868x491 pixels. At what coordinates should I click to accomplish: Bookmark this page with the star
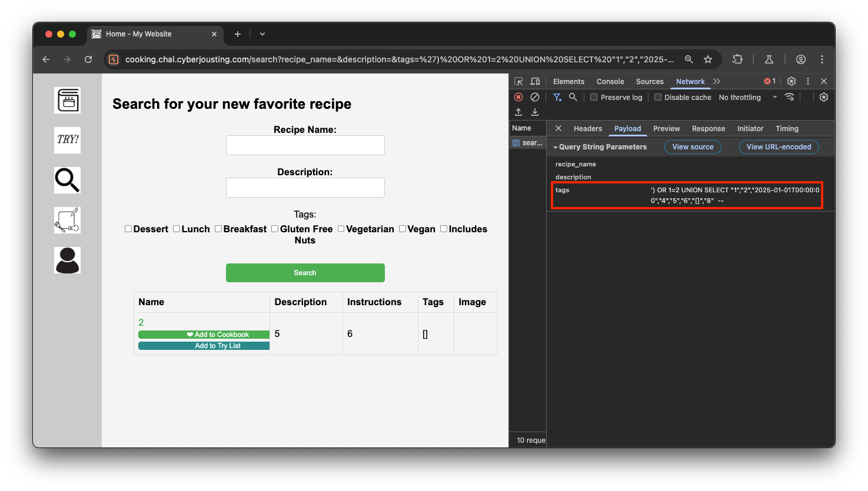(708, 59)
